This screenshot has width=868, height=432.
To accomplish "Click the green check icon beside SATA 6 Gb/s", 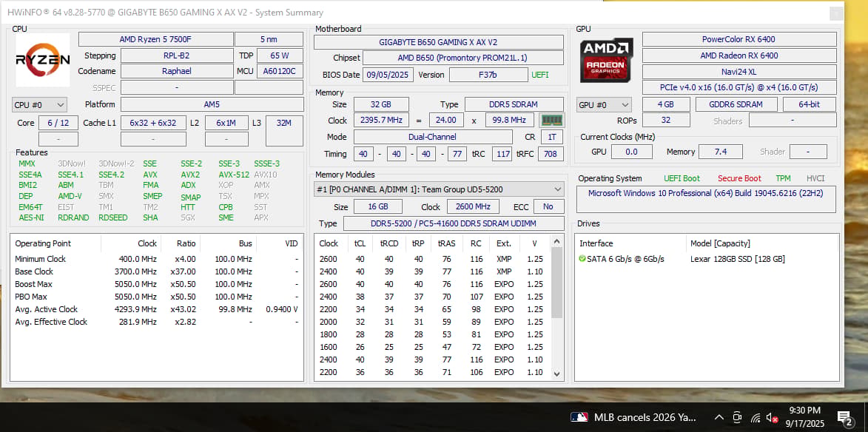I will tap(582, 259).
